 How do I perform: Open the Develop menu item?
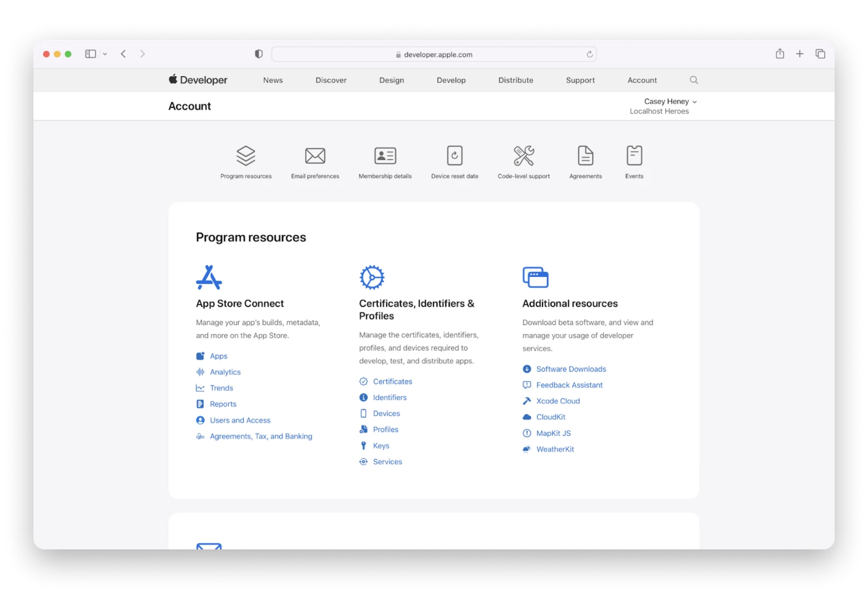[x=451, y=80]
